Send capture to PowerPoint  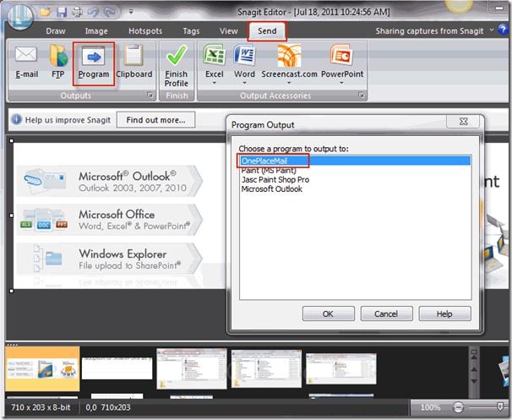(x=341, y=63)
